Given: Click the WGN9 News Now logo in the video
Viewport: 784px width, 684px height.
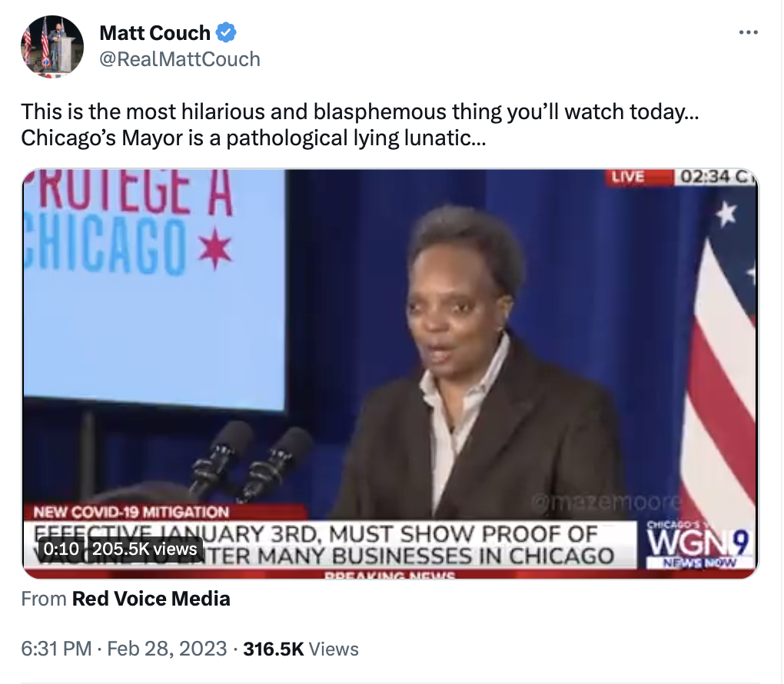Looking at the screenshot, I should click(698, 545).
